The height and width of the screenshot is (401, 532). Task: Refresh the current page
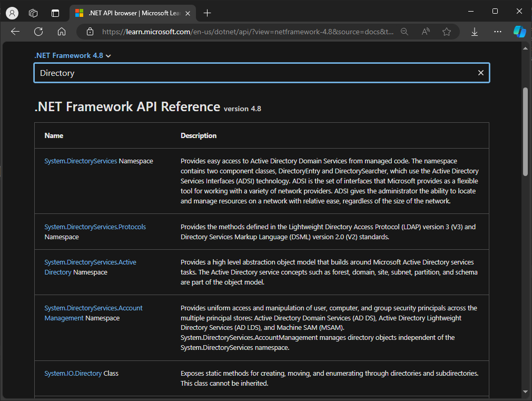point(38,32)
